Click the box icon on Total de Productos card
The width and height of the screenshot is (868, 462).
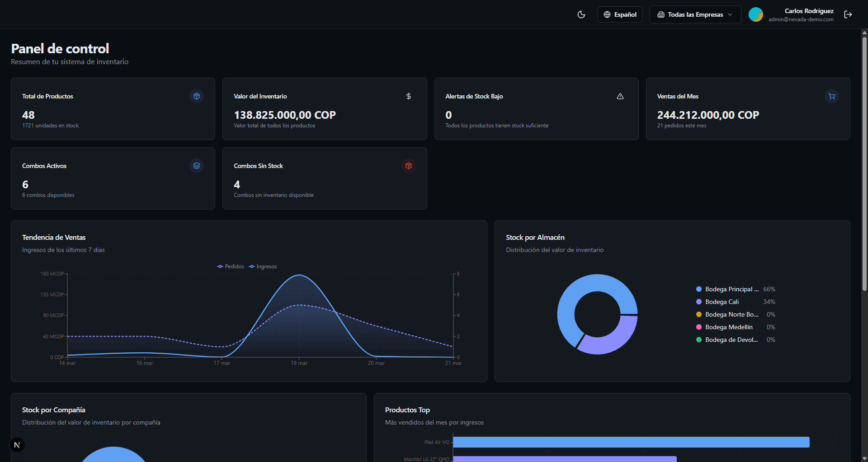[196, 96]
